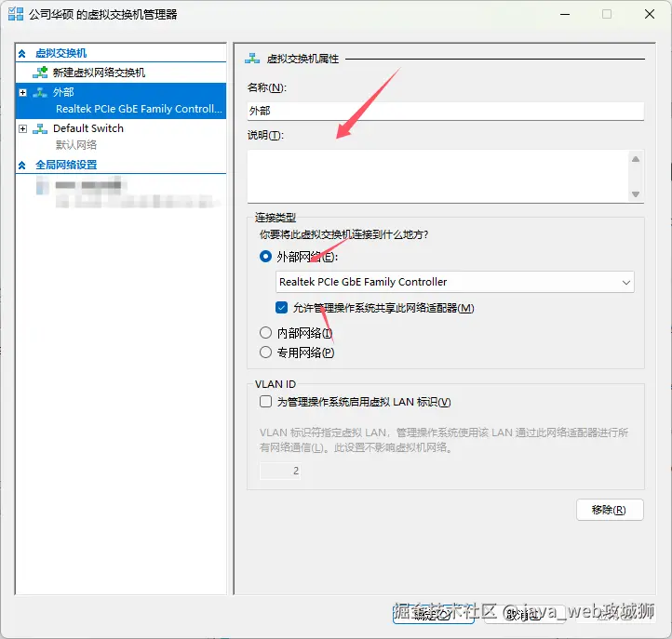Open the Realtek PCIe GbE adapter dropdown

[455, 282]
